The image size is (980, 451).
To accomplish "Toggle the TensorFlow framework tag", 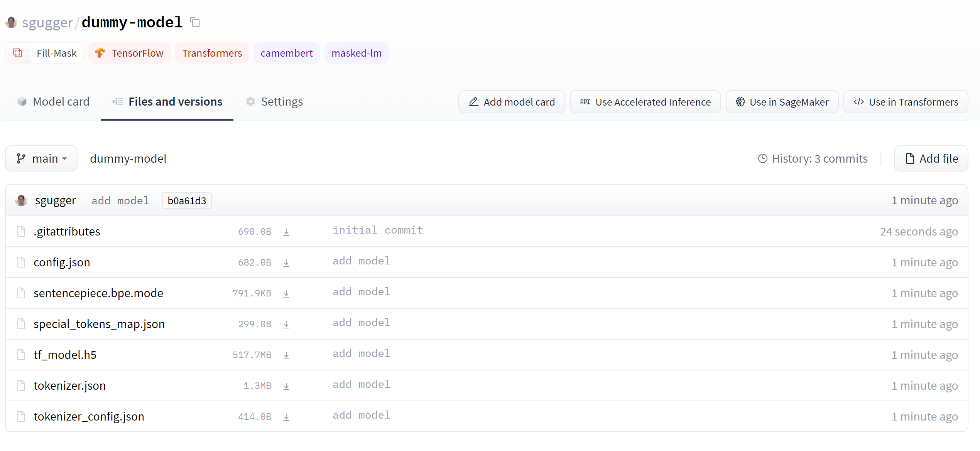I will click(x=128, y=53).
